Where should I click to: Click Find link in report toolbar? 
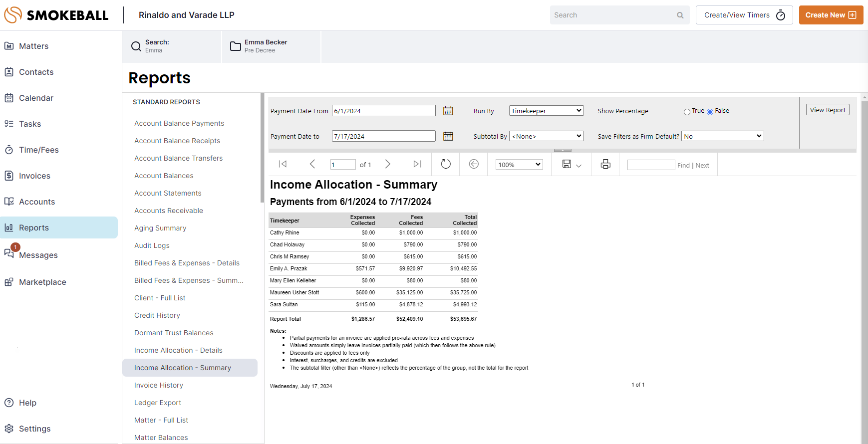click(x=683, y=165)
